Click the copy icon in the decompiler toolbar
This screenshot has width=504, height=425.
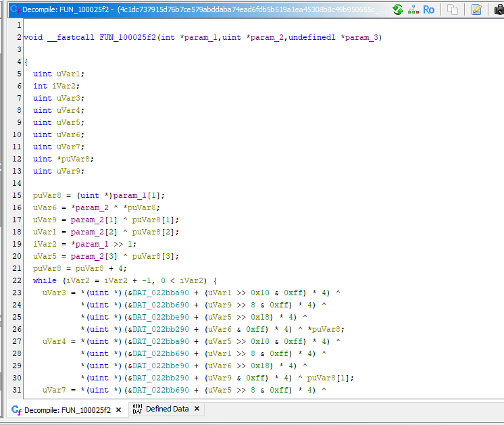click(453, 9)
